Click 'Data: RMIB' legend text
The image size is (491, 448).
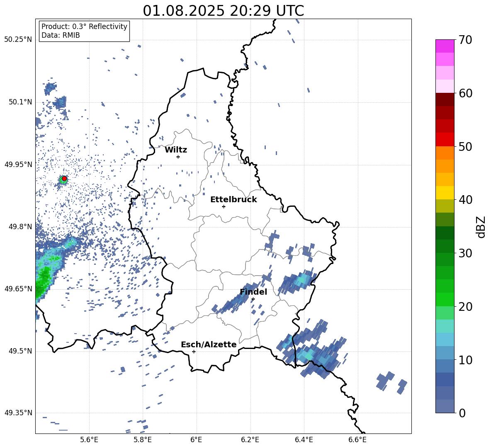pyautogui.click(x=61, y=35)
